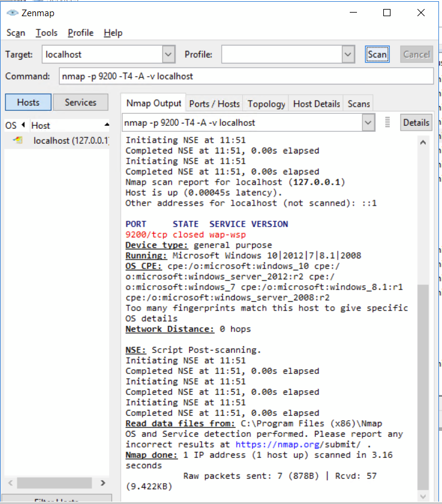Click the OS column sort arrow
442x504 pixels.
(23, 125)
